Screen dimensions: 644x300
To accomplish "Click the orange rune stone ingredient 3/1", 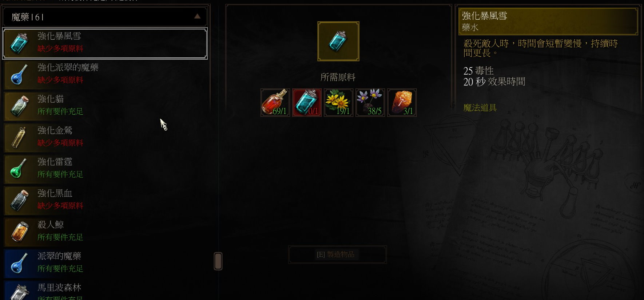I will coord(402,103).
